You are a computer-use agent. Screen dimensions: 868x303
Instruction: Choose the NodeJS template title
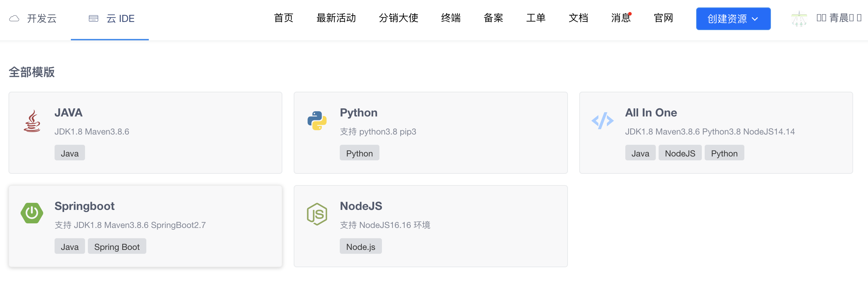pyautogui.click(x=361, y=206)
